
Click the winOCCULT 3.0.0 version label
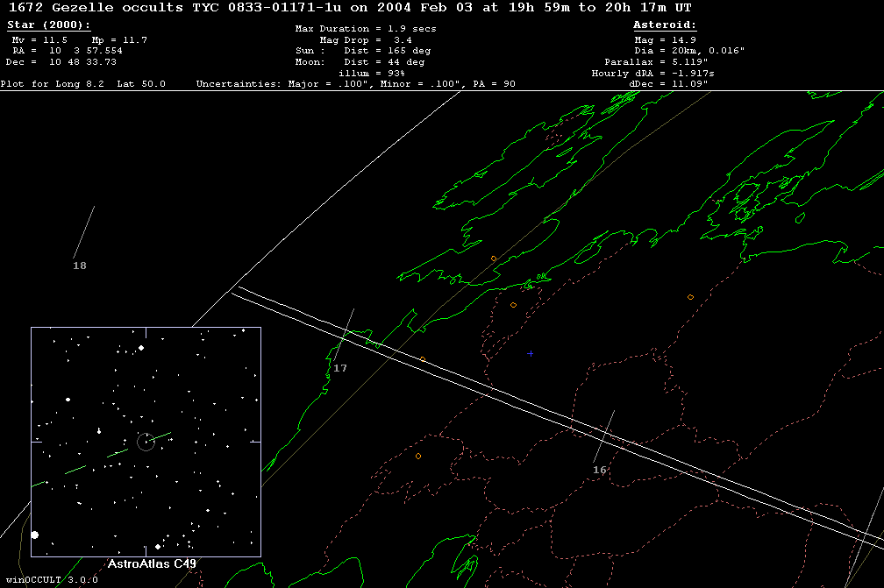pos(50,580)
